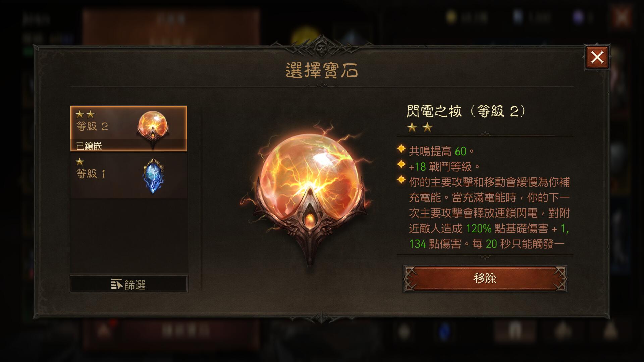Click the two-star rating under gem title
Screen dimensions: 644x362
pyautogui.click(x=420, y=127)
